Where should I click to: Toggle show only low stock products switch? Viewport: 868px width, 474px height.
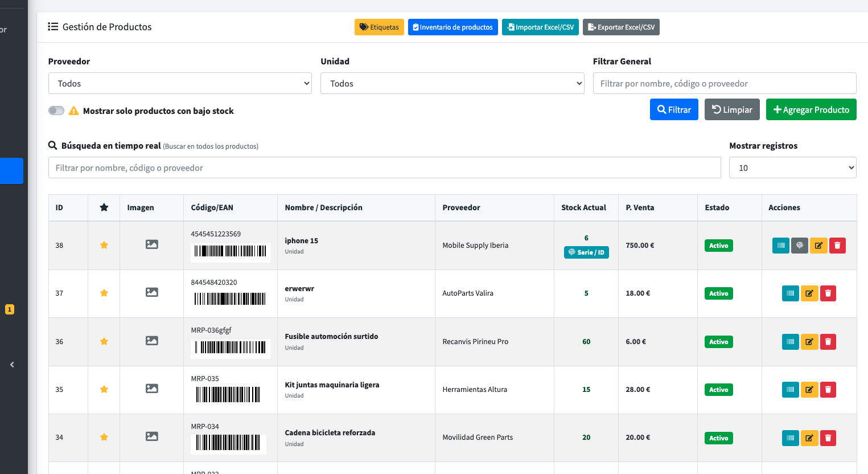tap(56, 111)
